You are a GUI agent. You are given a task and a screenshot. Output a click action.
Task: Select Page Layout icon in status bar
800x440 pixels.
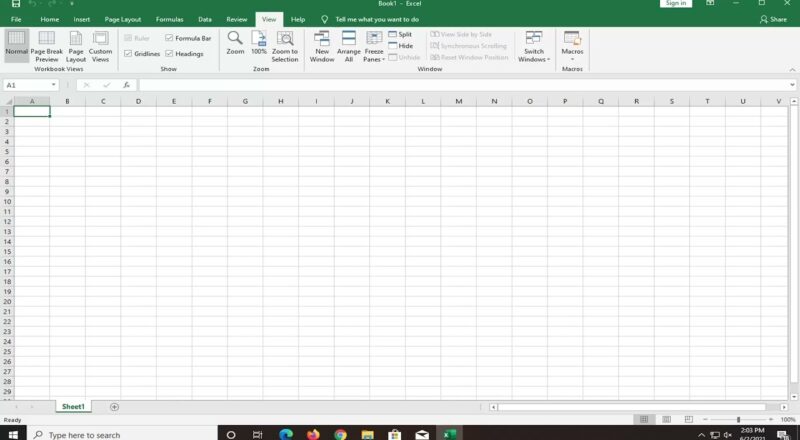point(666,419)
